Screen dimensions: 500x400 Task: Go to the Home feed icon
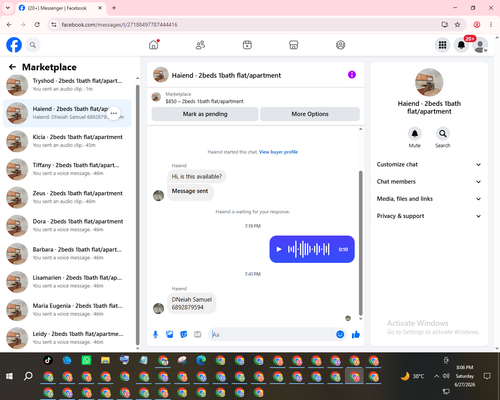coord(154,45)
